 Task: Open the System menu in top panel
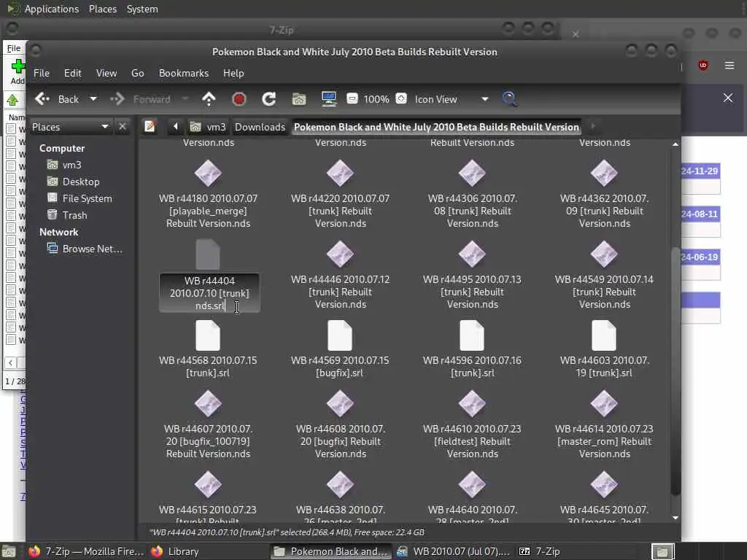[x=142, y=9]
